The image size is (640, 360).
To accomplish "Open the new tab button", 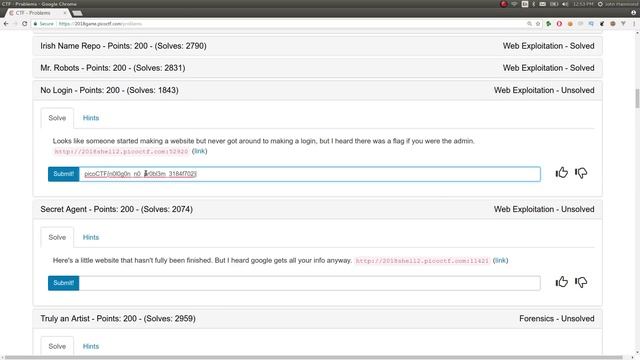I will click(x=77, y=13).
